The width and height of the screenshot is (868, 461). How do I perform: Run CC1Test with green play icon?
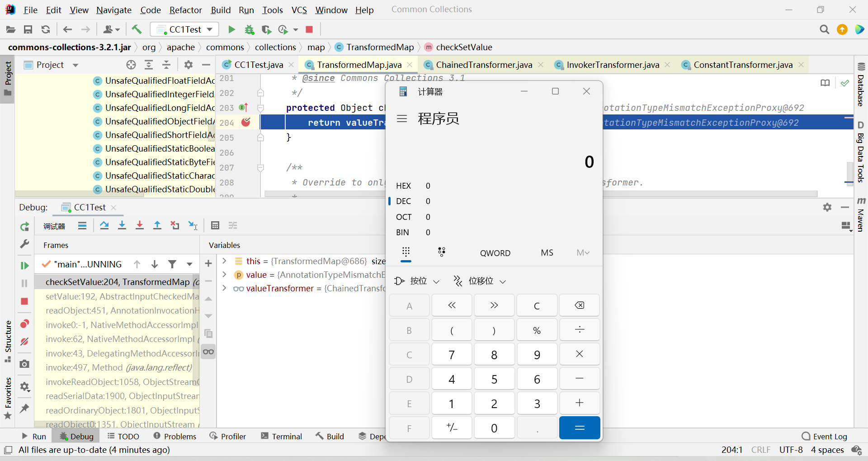(x=231, y=29)
